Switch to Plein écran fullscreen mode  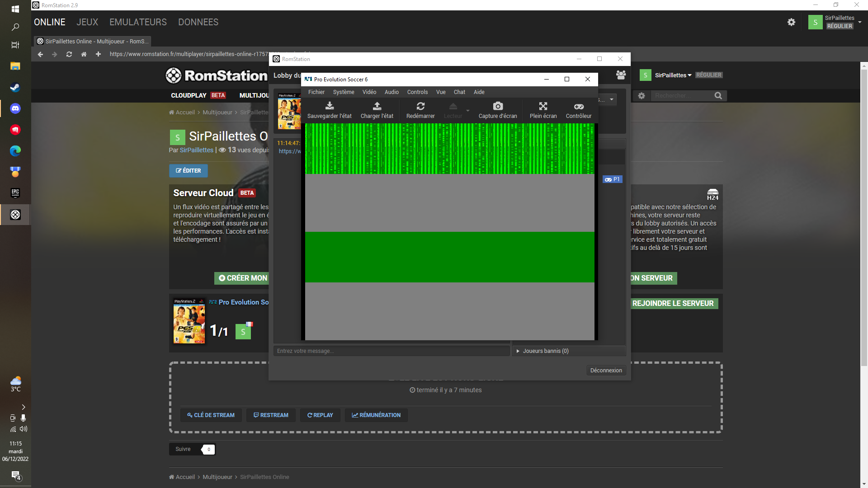[543, 106]
